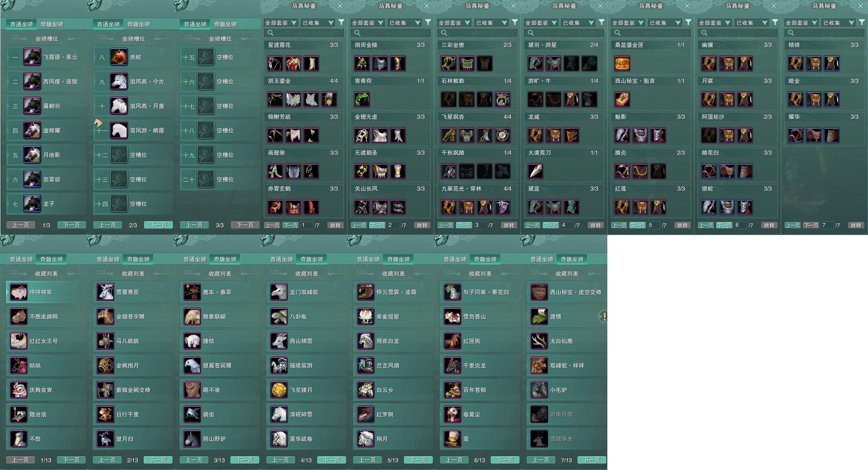Click the 千里炎龙 mount icon
This screenshot has height=470, width=868.
453,365
